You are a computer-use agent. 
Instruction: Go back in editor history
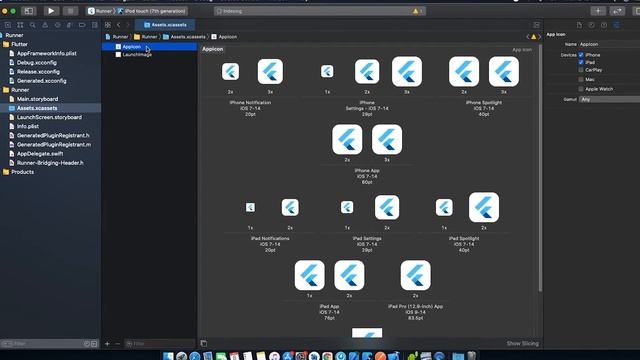pos(118,25)
